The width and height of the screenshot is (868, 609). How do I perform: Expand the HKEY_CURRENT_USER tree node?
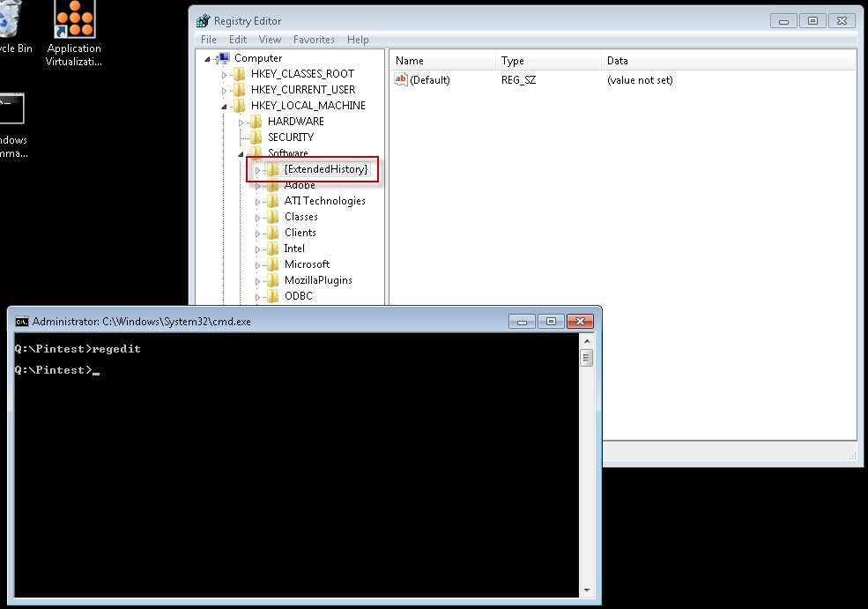pyautogui.click(x=224, y=90)
